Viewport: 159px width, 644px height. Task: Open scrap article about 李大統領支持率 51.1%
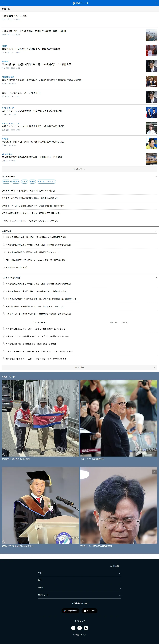[x=35, y=306]
